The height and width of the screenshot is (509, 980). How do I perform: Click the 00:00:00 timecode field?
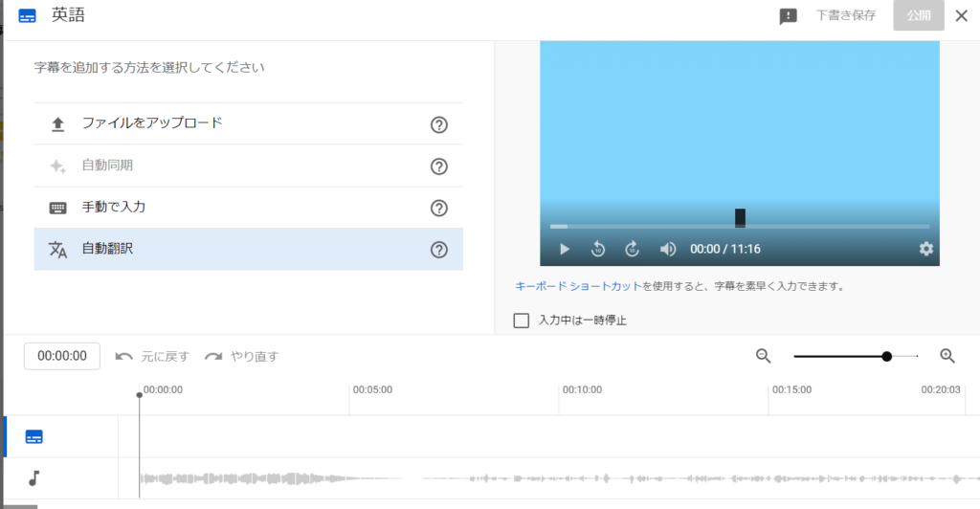click(x=62, y=356)
